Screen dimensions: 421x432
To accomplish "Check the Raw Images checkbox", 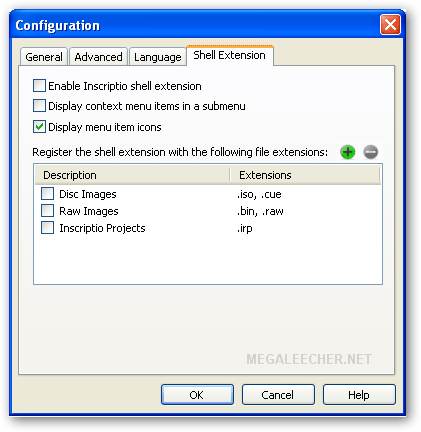I will pos(47,211).
